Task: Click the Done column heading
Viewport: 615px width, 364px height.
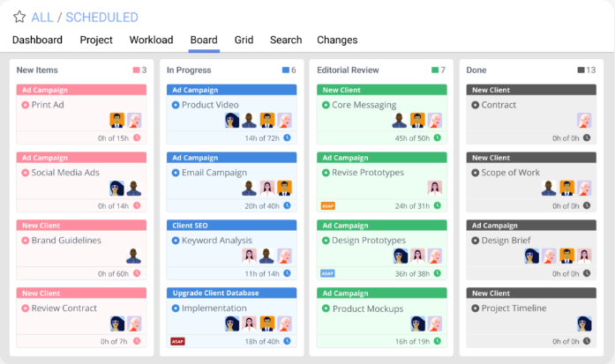Action: [x=476, y=71]
